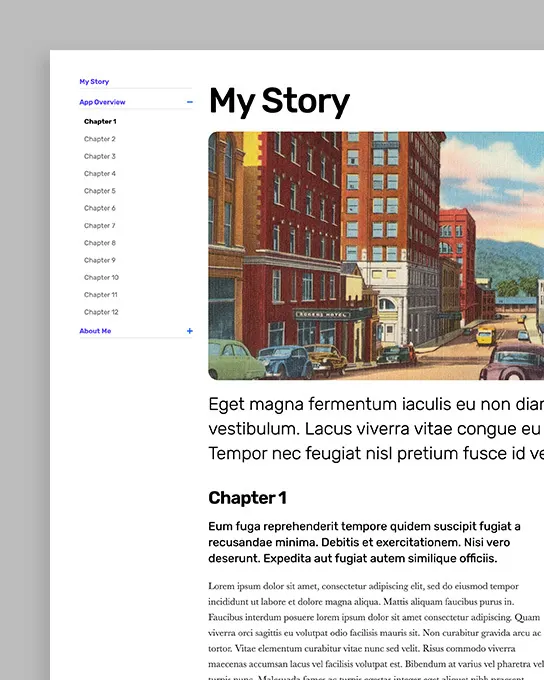Select Chapter 10 from the chapter list
The image size is (544, 680).
(102, 278)
